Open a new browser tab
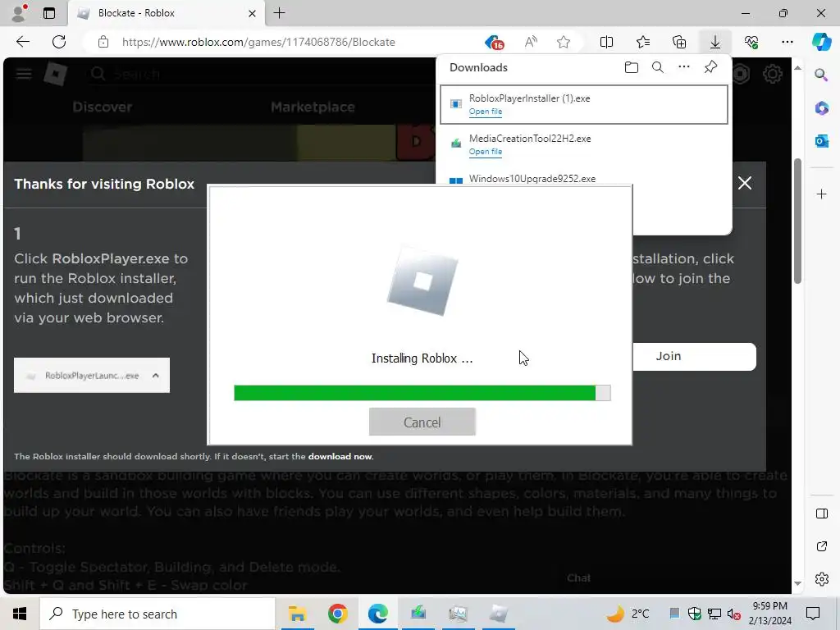 pyautogui.click(x=279, y=13)
